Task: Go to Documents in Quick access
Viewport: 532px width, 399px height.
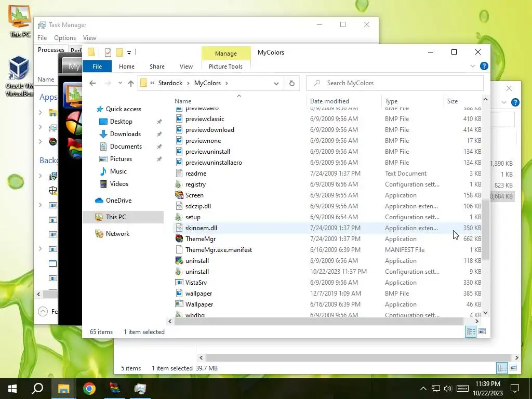Action: (x=126, y=147)
